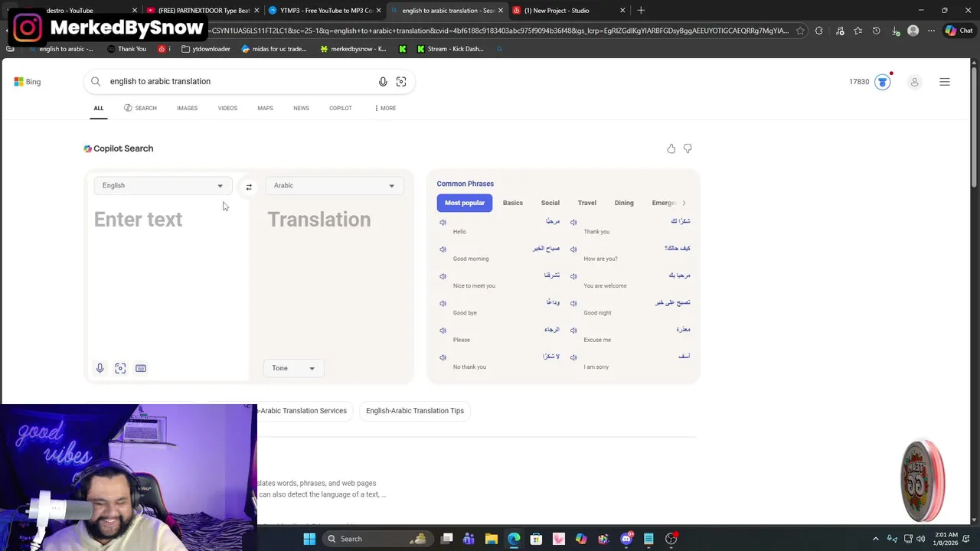Screen dimensions: 980x551
Task: Open visual search camera in search box
Action: (x=401, y=82)
